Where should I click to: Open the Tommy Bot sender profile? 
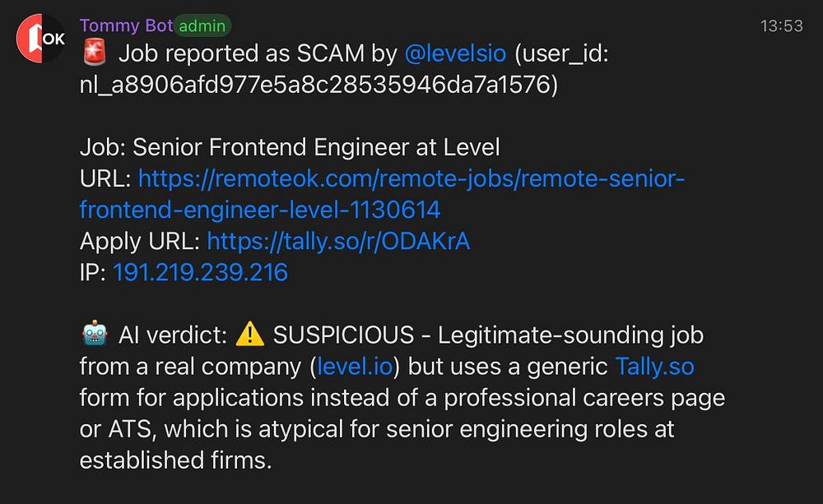click(126, 25)
